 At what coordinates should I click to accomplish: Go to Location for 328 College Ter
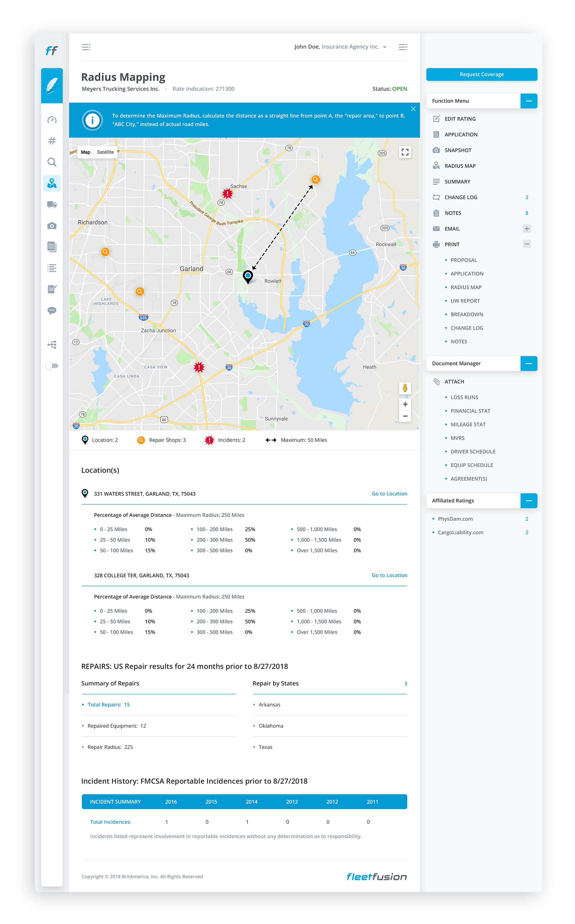389,575
